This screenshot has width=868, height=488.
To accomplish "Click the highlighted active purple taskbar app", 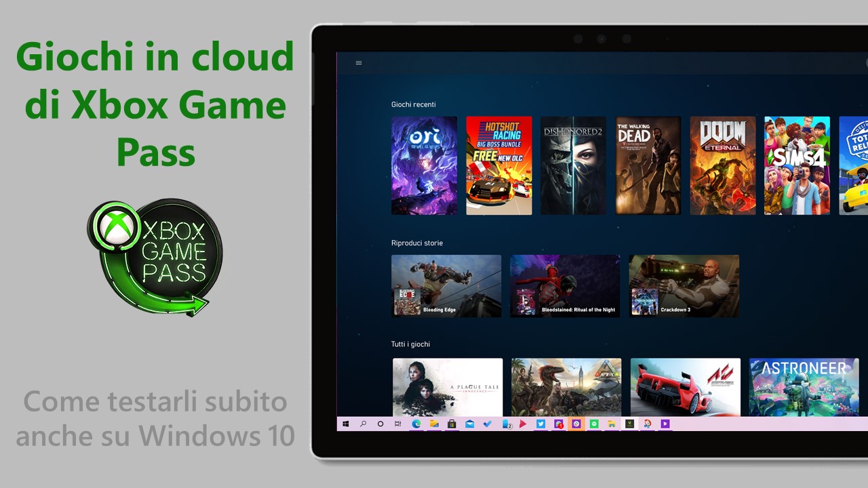I will [576, 424].
